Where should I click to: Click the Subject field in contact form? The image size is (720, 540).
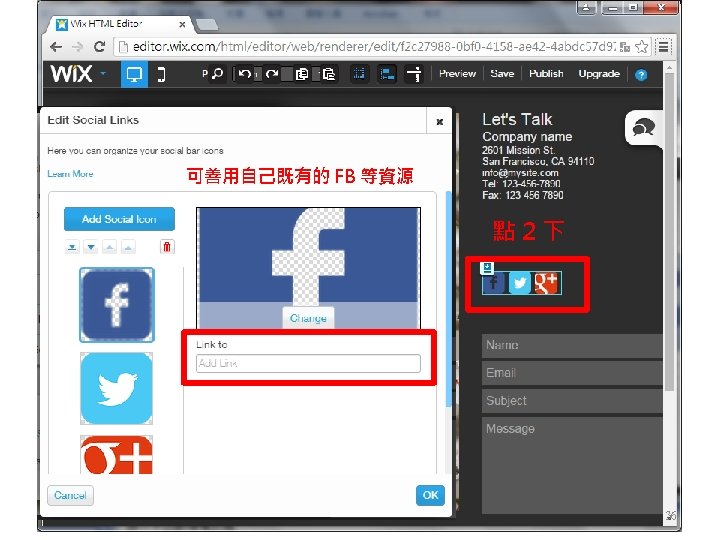pyautogui.click(x=572, y=401)
